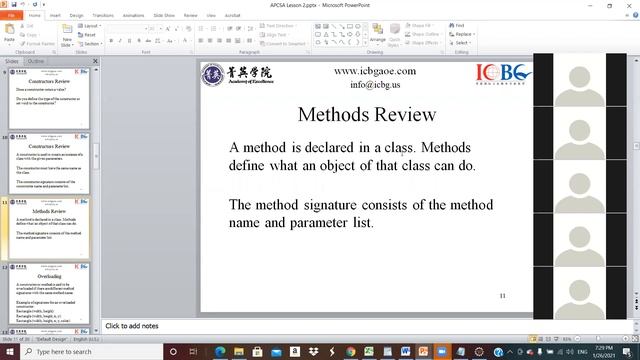Click the bullets list icon
The height and width of the screenshot is (360, 640).
(x=201, y=29)
